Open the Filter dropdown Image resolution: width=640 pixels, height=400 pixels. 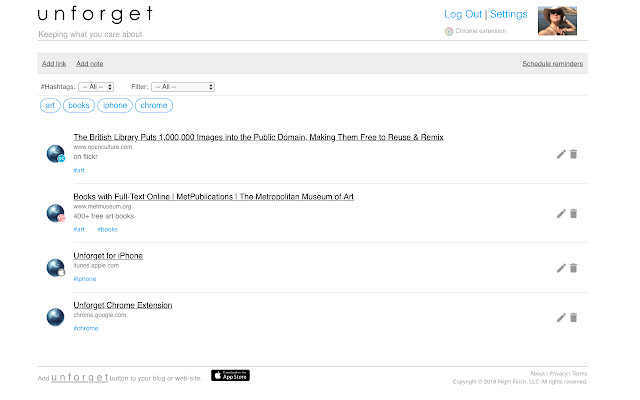[183, 87]
